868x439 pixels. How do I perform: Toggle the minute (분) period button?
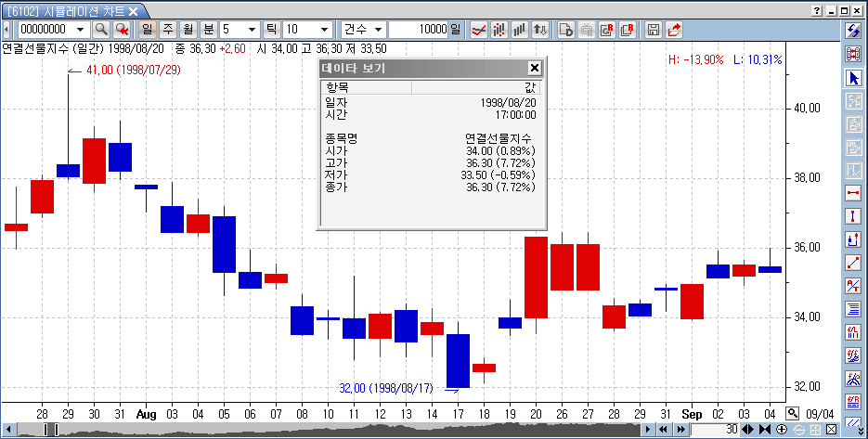(209, 30)
